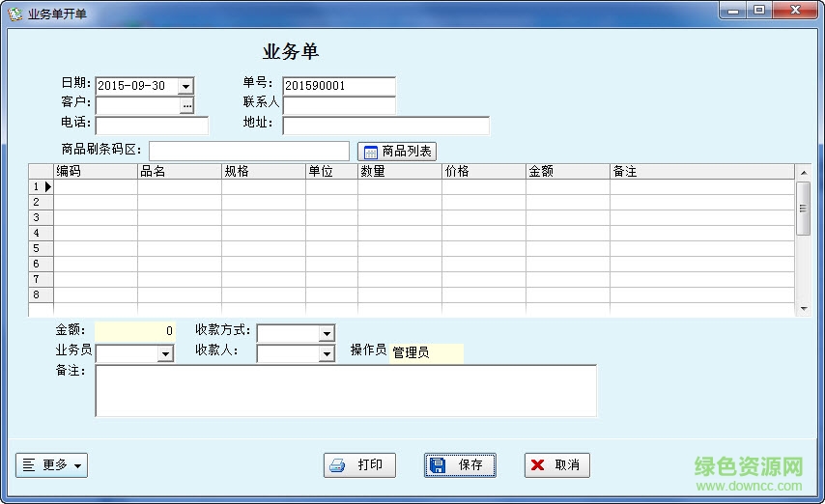
Task: Click the 价格 column header
Action: pos(484,172)
